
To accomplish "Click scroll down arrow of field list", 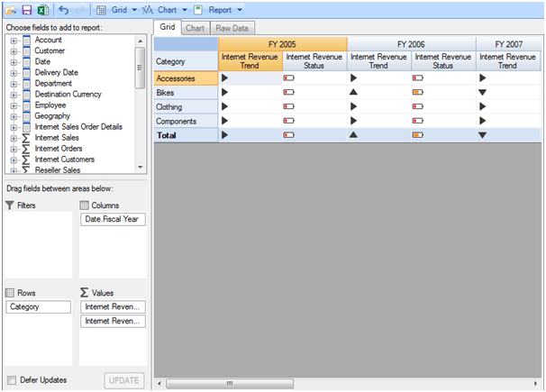I will tap(140, 167).
